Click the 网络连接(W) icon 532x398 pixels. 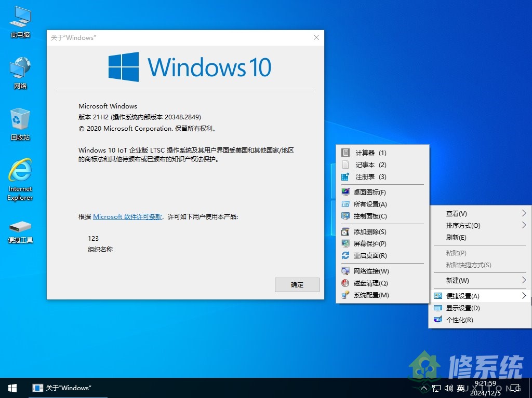pyautogui.click(x=345, y=271)
